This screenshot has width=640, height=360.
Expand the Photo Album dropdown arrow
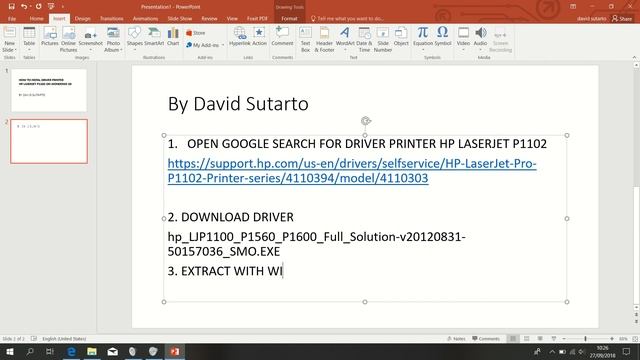[x=121, y=50]
